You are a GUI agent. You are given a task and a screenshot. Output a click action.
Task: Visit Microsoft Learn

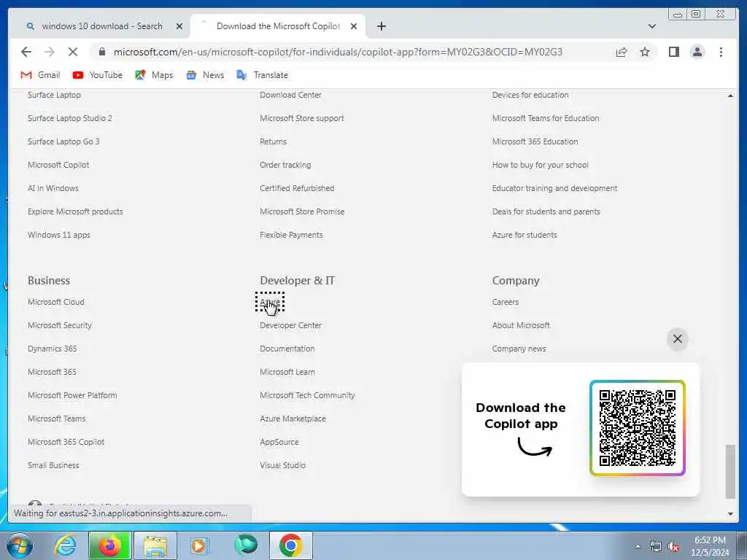pos(287,372)
